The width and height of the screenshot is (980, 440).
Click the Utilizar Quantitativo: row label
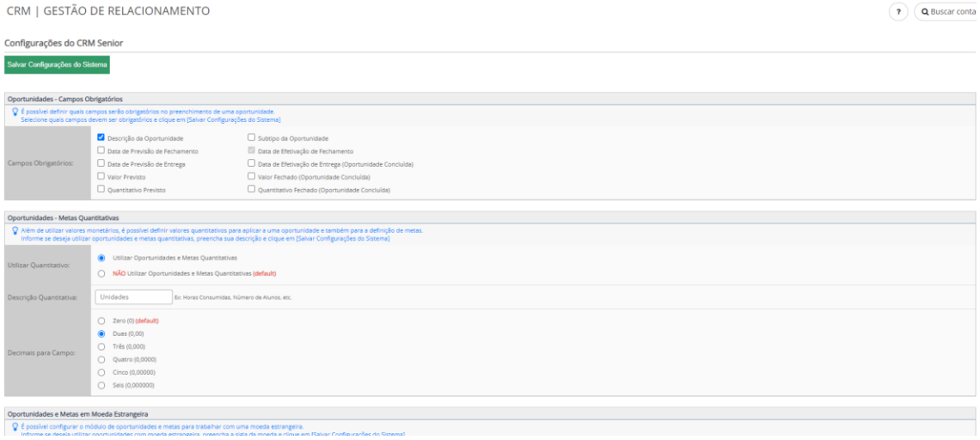39,265
